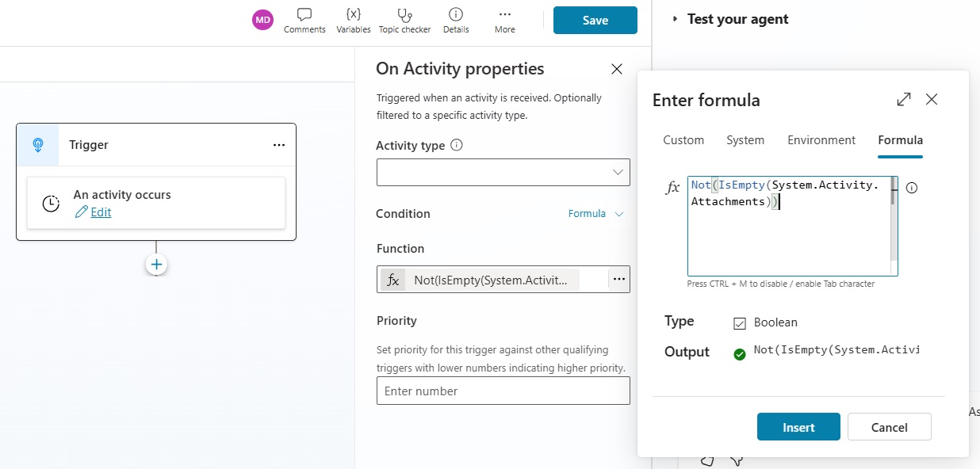Open the Condition Formula dropdown
This screenshot has width=980, height=469.
click(x=595, y=213)
